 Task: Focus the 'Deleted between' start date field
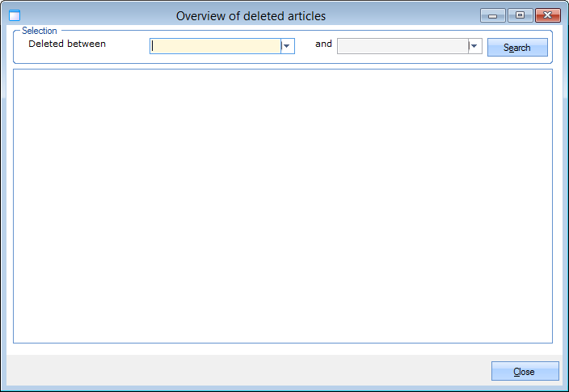tap(216, 46)
